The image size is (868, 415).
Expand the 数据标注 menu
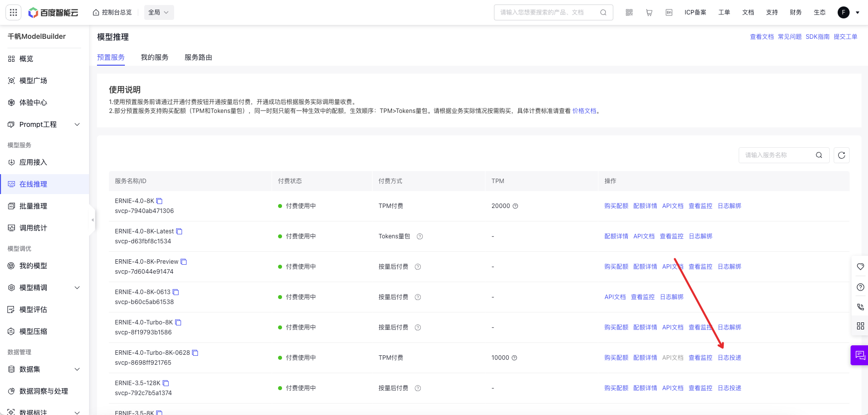[77, 412]
